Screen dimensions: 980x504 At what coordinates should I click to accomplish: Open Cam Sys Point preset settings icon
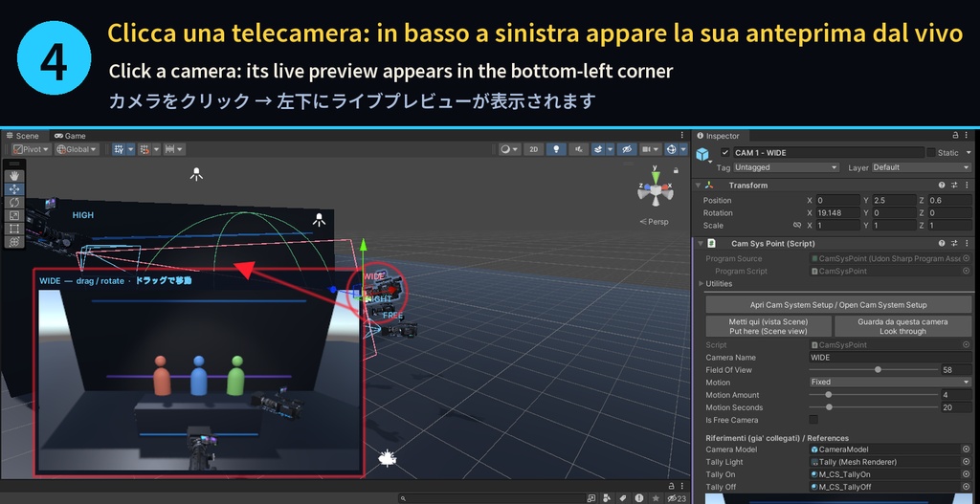tap(954, 244)
